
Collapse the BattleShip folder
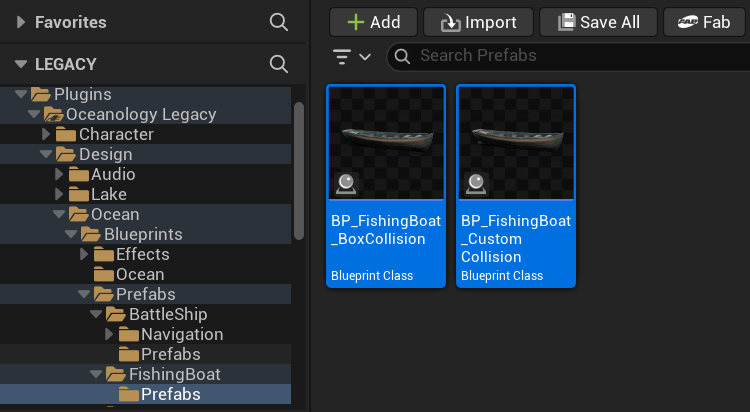[x=96, y=314]
